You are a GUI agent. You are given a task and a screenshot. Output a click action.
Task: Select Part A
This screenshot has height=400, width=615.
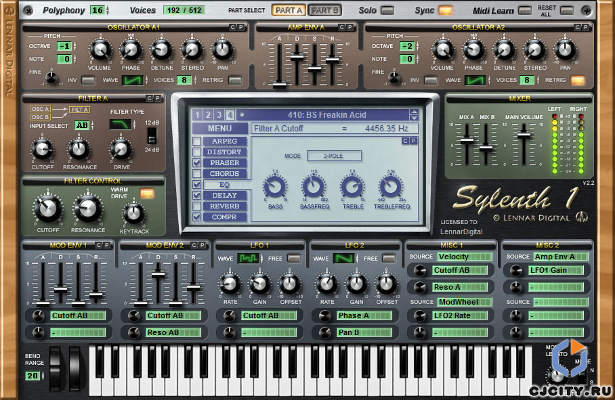click(x=289, y=11)
